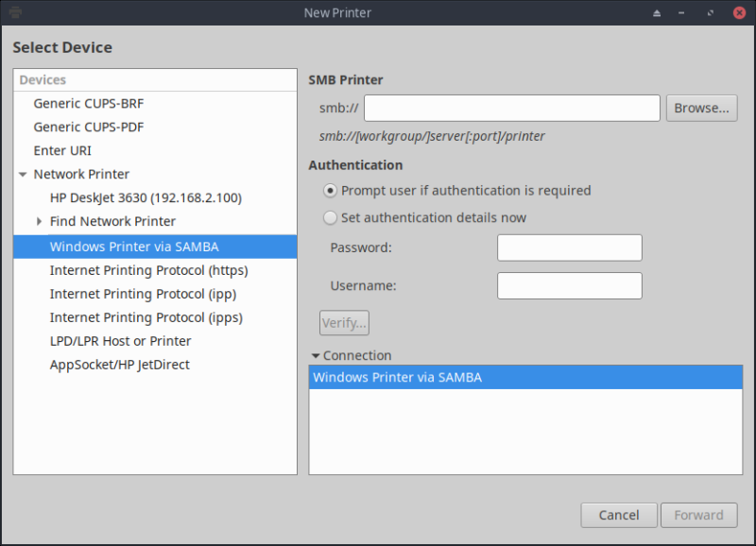Click the Browse... button
The width and height of the screenshot is (756, 546).
701,109
